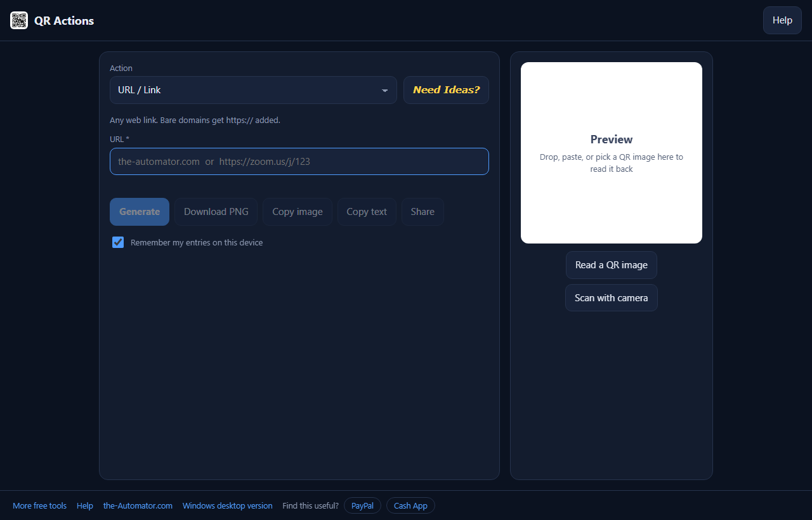Image resolution: width=812 pixels, height=520 pixels.
Task: Click the QR Actions title text
Action: [x=64, y=21]
